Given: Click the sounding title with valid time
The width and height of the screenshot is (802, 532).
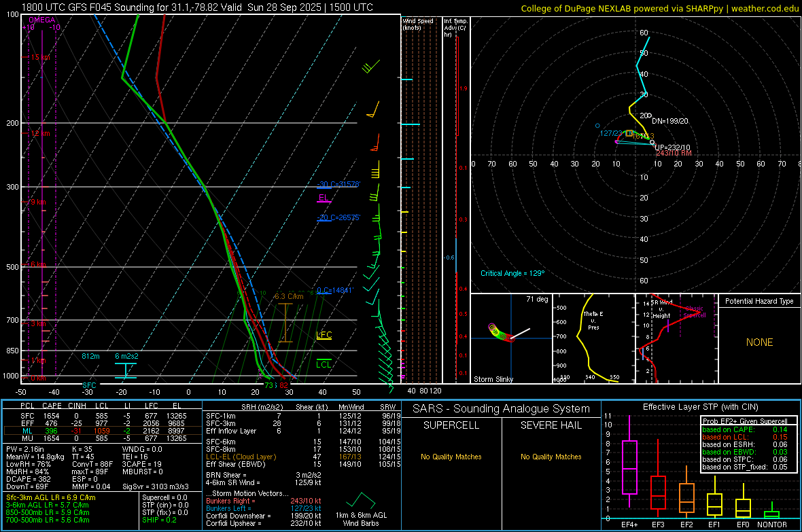Looking at the screenshot, I should click(197, 7).
